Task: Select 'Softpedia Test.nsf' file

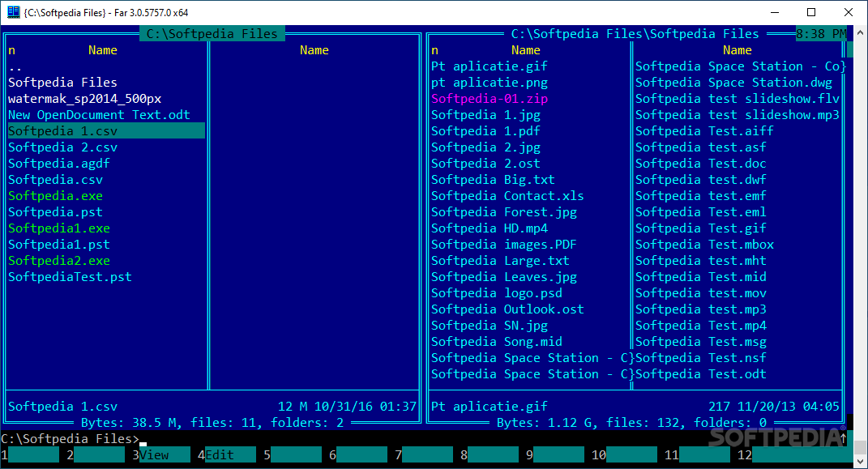Action: pos(701,358)
